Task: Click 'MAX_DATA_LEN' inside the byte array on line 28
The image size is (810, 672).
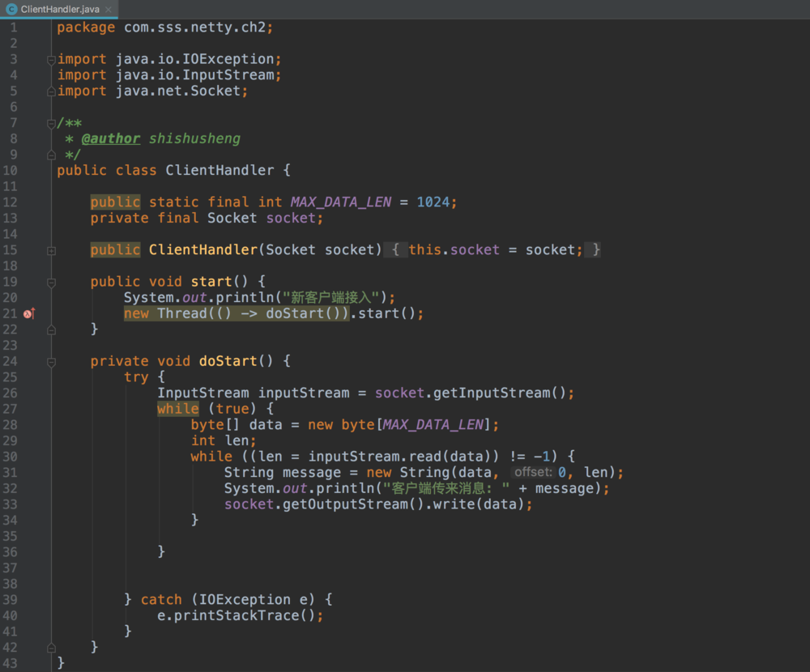Action: 433,424
